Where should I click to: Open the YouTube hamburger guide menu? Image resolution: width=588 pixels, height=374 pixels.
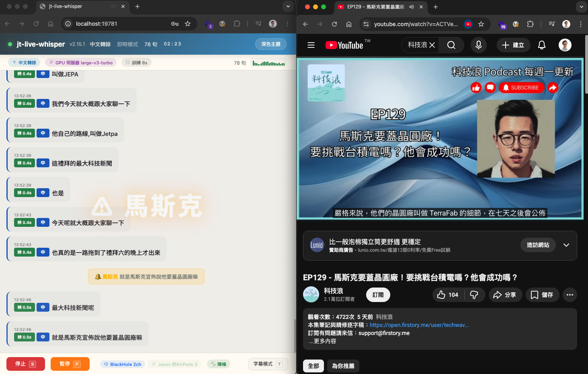pos(311,45)
